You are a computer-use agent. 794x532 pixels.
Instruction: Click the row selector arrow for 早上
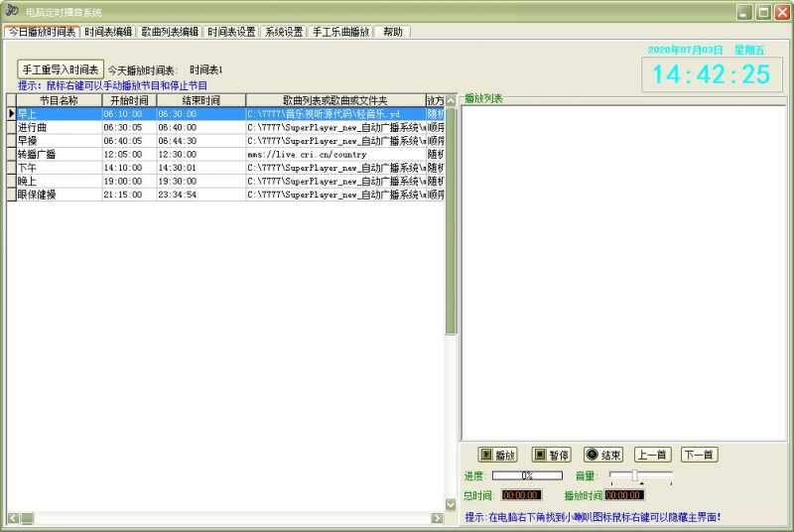(12, 114)
